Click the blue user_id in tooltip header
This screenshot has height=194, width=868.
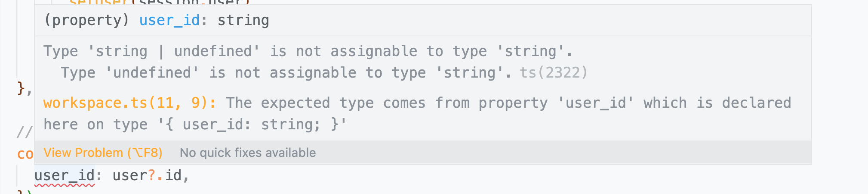click(169, 20)
